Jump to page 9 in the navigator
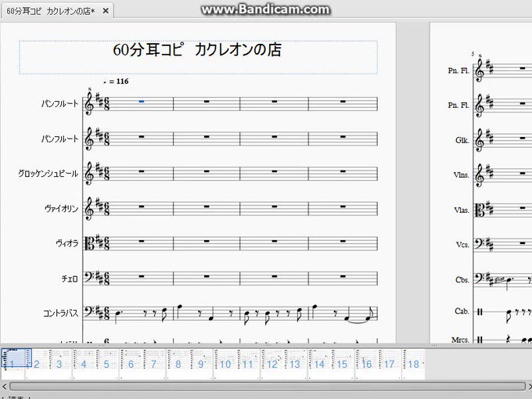This screenshot has height=399, width=532. pyautogui.click(x=201, y=365)
